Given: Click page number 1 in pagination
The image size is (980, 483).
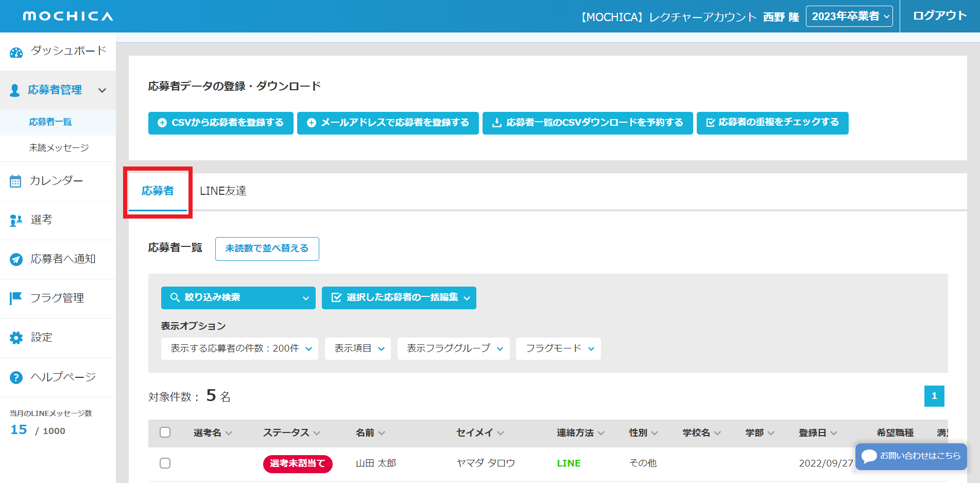Looking at the screenshot, I should [934, 396].
